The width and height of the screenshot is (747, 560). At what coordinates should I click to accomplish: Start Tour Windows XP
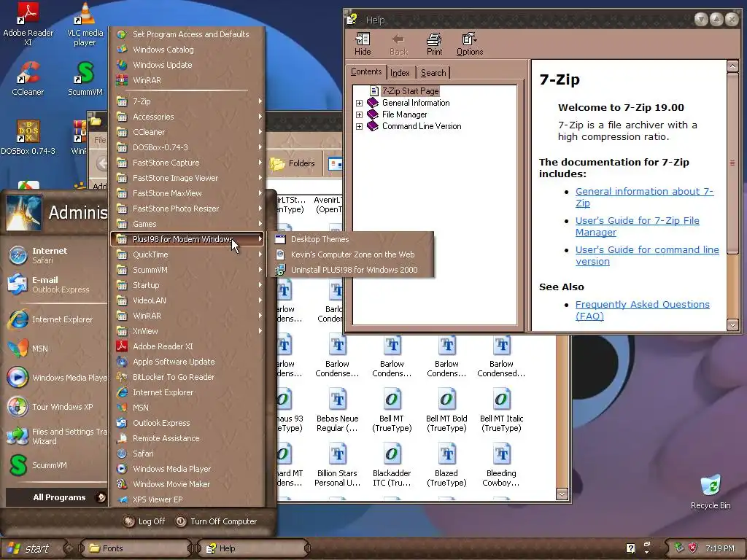click(x=55, y=407)
